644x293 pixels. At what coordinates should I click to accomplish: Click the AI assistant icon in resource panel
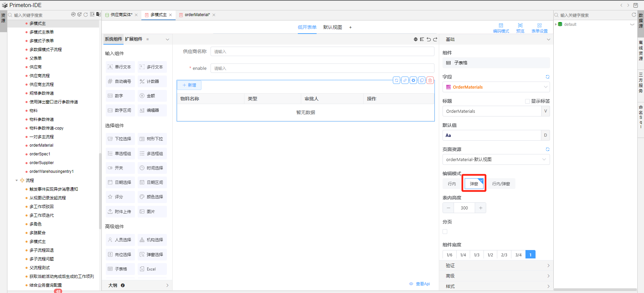[73, 14]
